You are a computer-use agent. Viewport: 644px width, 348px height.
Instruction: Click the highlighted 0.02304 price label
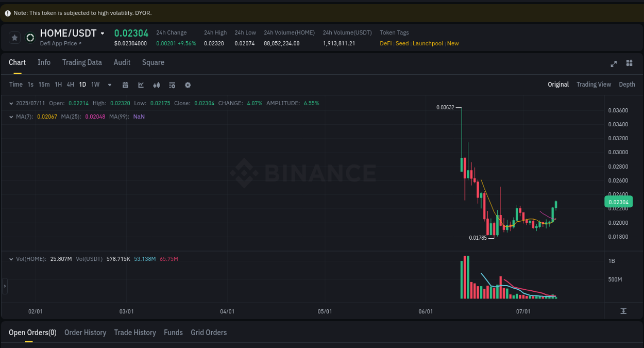point(618,202)
